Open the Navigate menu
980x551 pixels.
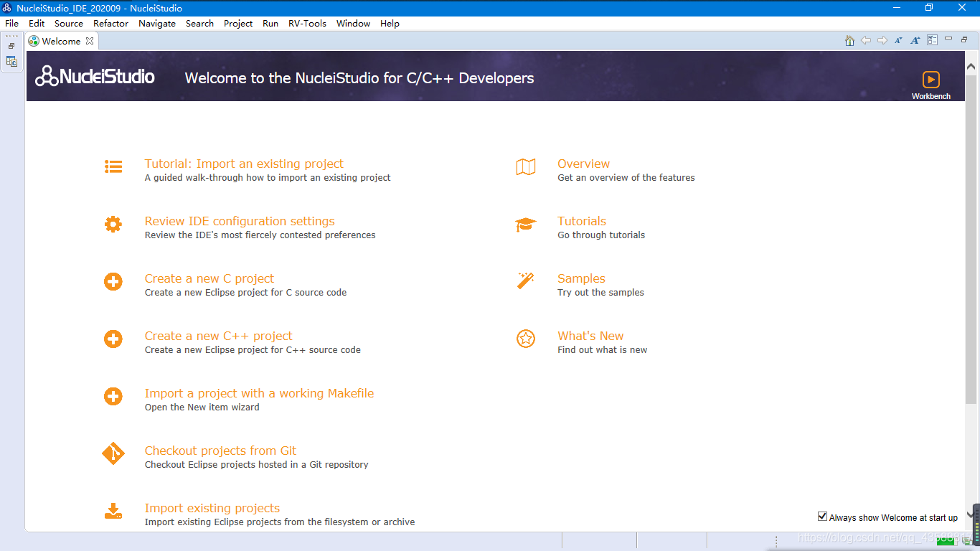point(157,23)
